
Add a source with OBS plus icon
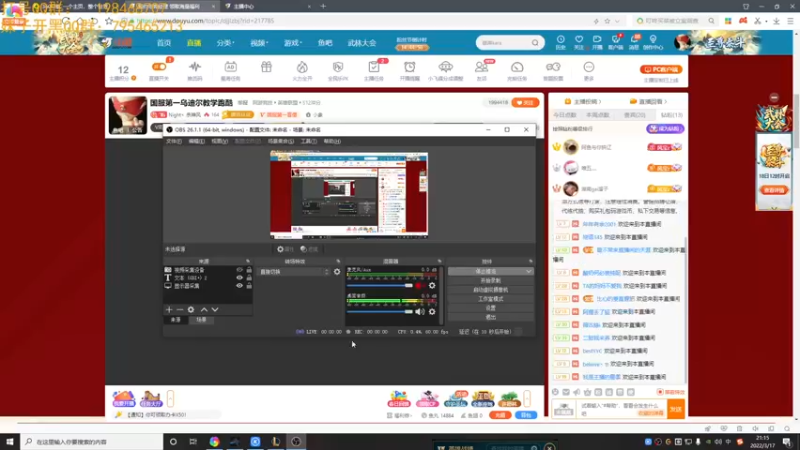click(169, 310)
